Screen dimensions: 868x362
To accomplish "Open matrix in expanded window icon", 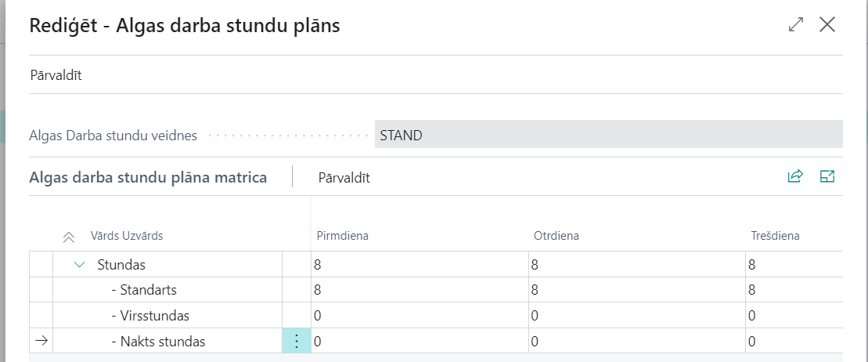I will (827, 176).
